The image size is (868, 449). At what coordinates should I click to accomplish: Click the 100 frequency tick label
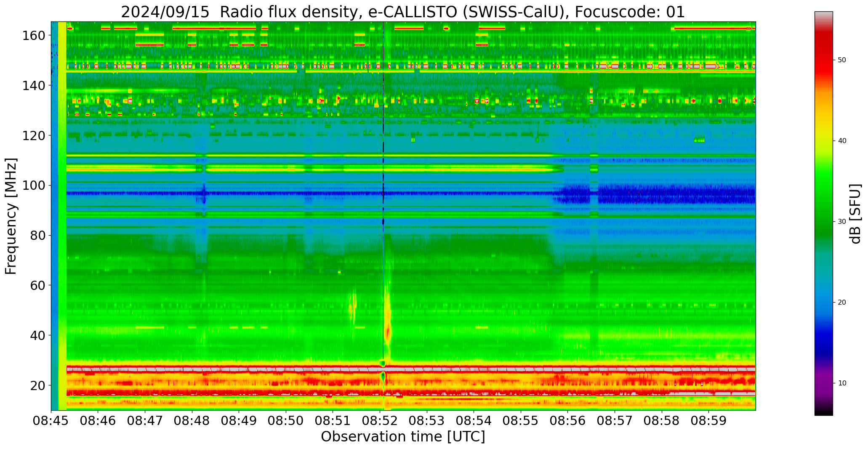point(34,185)
